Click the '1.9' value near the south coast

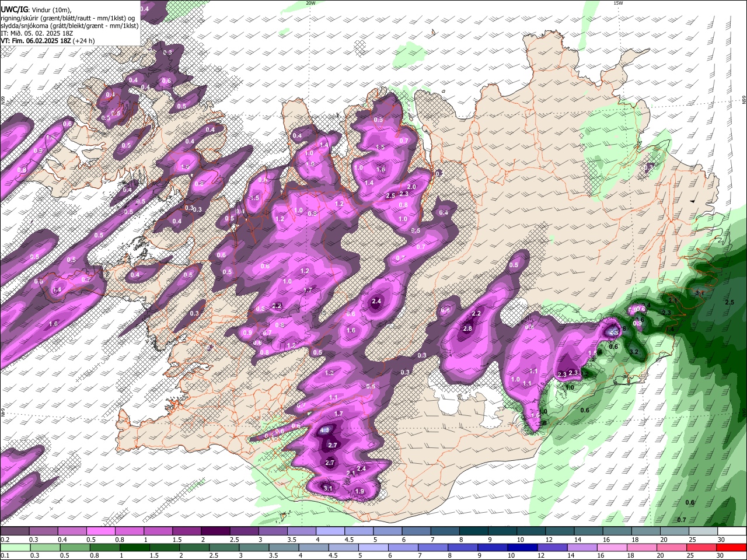tap(359, 492)
